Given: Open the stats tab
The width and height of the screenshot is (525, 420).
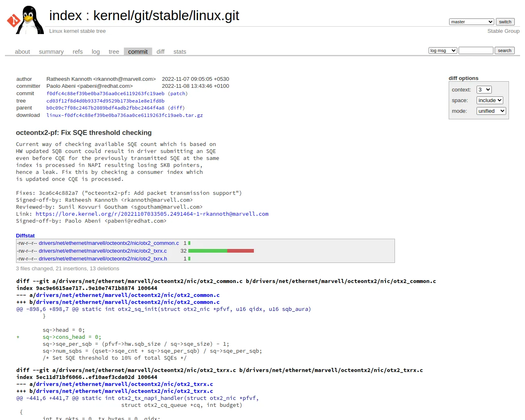Looking at the screenshot, I should pyautogui.click(x=180, y=52).
